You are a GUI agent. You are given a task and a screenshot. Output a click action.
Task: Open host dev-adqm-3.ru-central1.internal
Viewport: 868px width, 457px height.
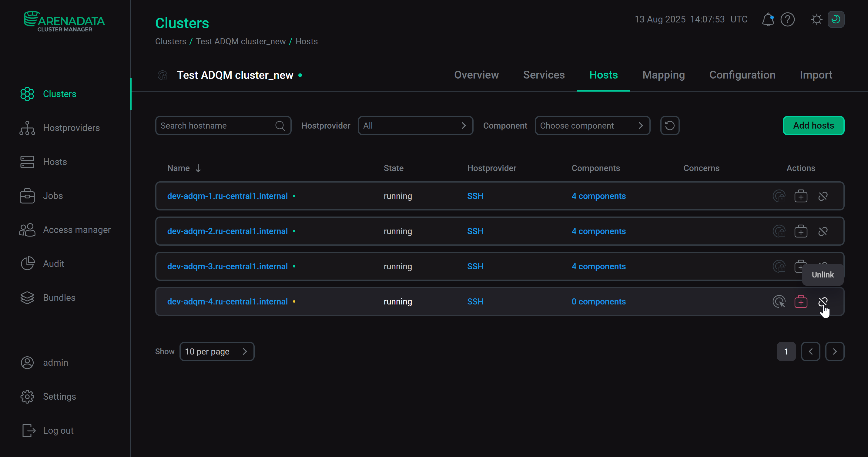click(227, 266)
